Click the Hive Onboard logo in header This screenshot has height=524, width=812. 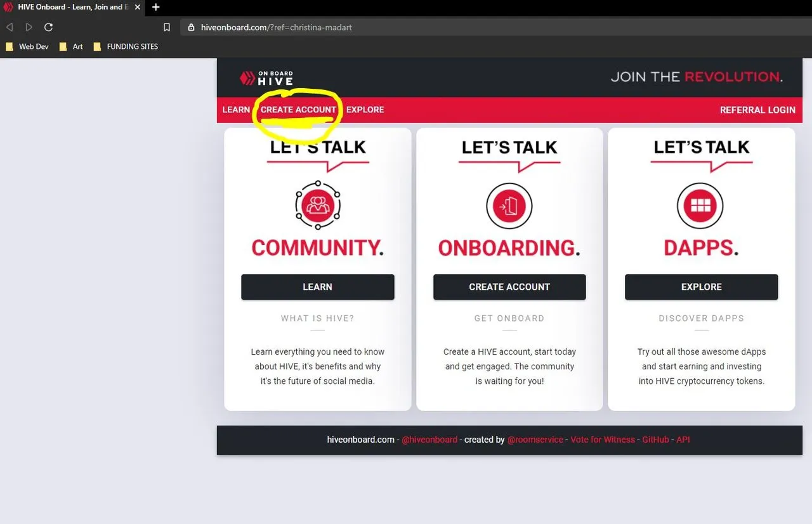click(266, 78)
